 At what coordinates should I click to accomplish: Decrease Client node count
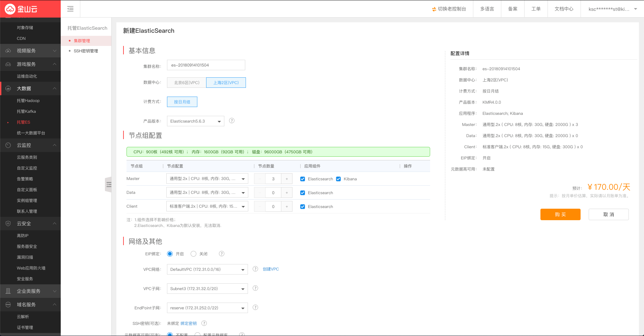(x=260, y=206)
